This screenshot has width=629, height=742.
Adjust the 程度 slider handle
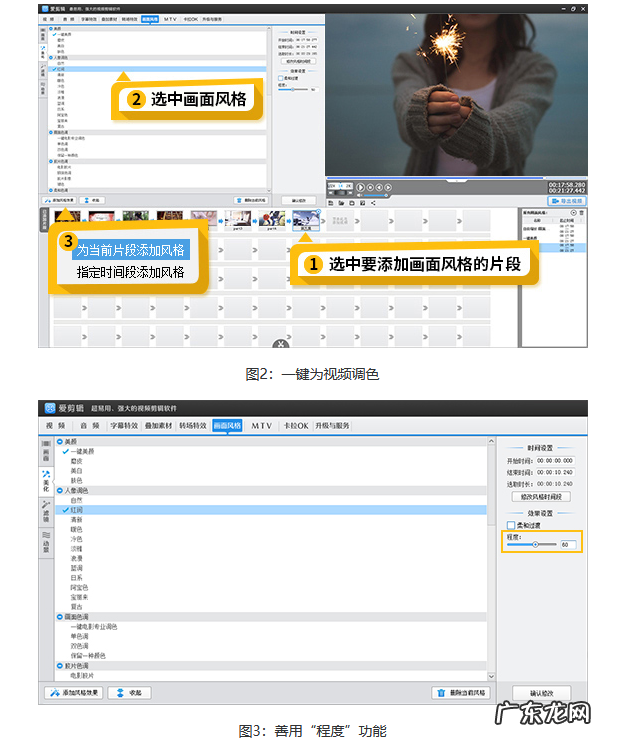point(536,545)
